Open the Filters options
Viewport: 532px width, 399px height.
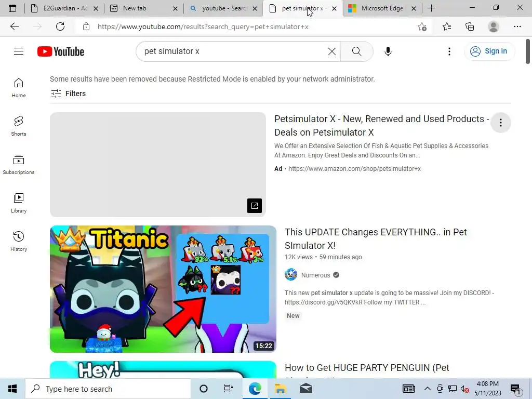[68, 94]
